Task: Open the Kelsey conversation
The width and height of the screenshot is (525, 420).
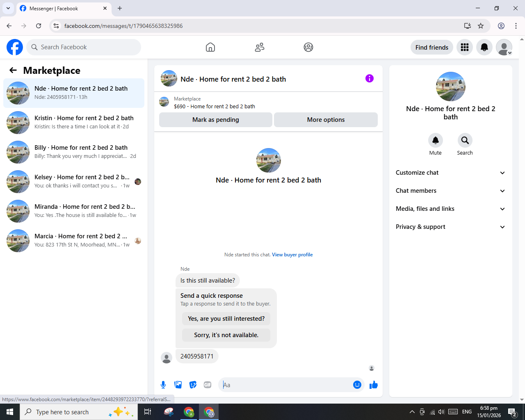Action: point(74,182)
